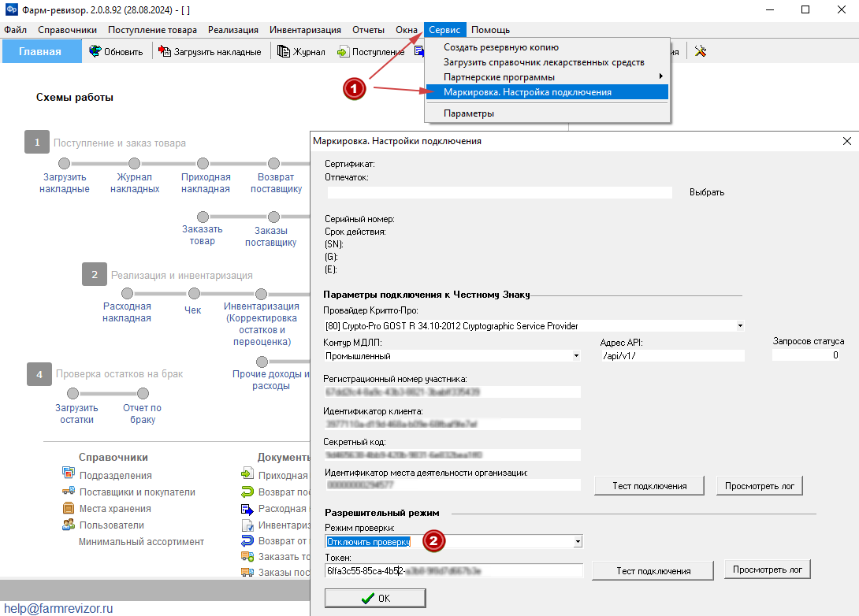Click the Расходная накладная workflow node

coord(127,294)
